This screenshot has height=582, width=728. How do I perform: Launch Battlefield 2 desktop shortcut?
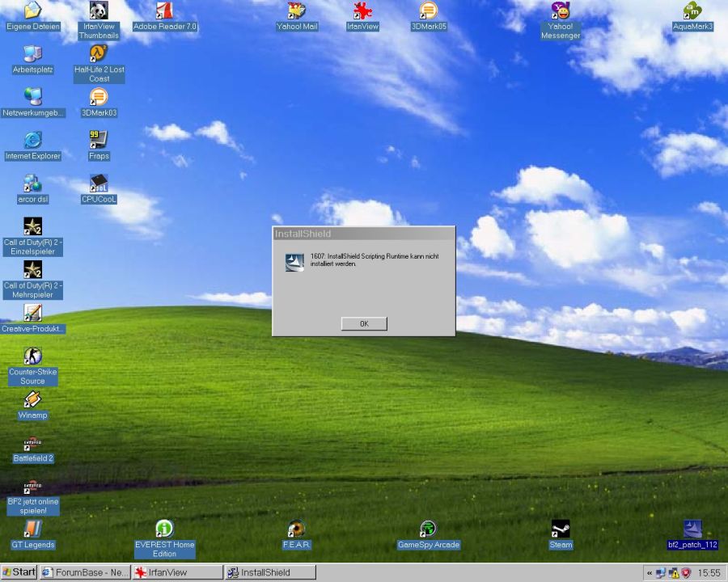(32, 449)
